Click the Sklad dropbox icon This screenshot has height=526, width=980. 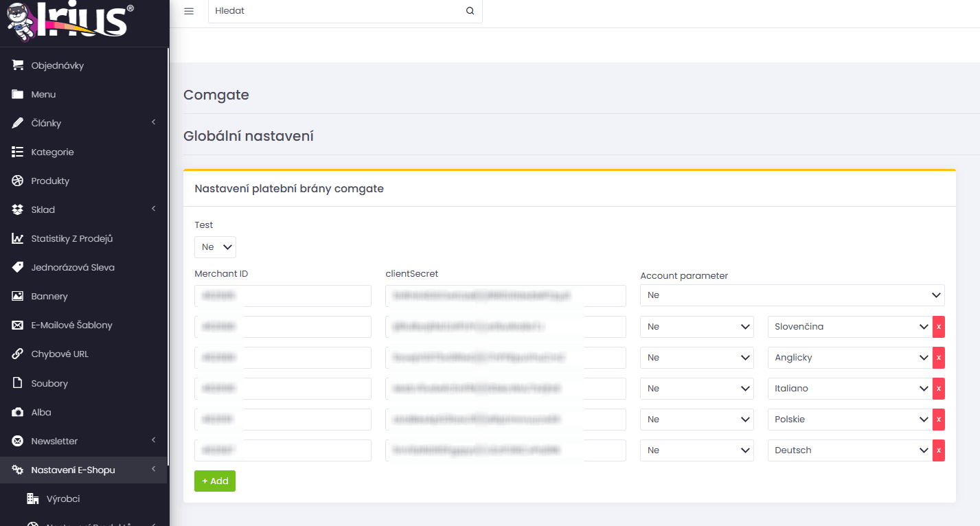(18, 209)
